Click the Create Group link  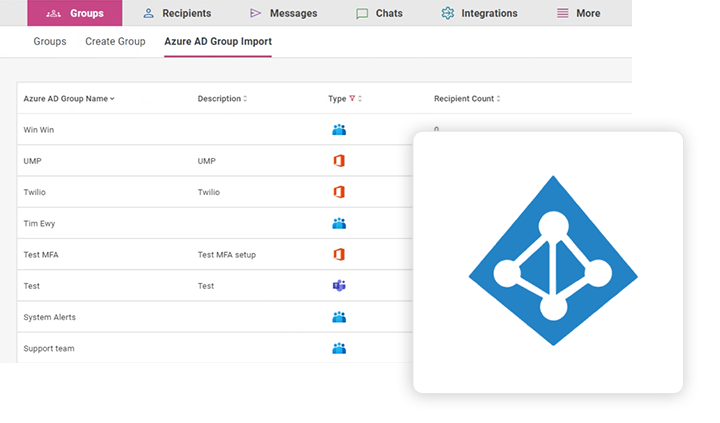pyautogui.click(x=115, y=41)
